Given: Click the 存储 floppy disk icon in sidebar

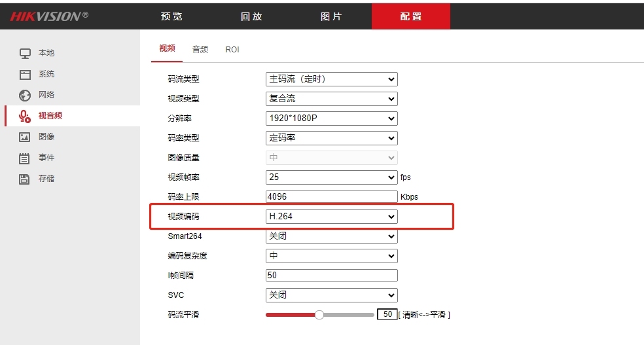Looking at the screenshot, I should (25, 179).
